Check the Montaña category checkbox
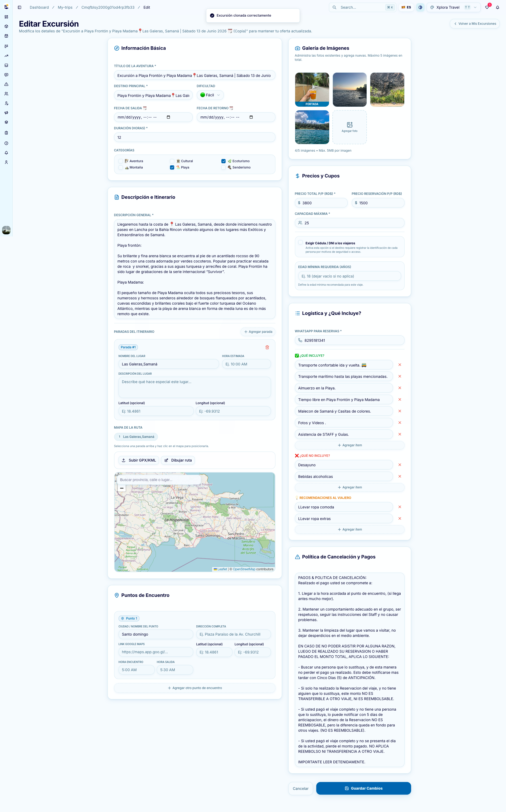This screenshot has height=812, width=506. click(x=120, y=167)
